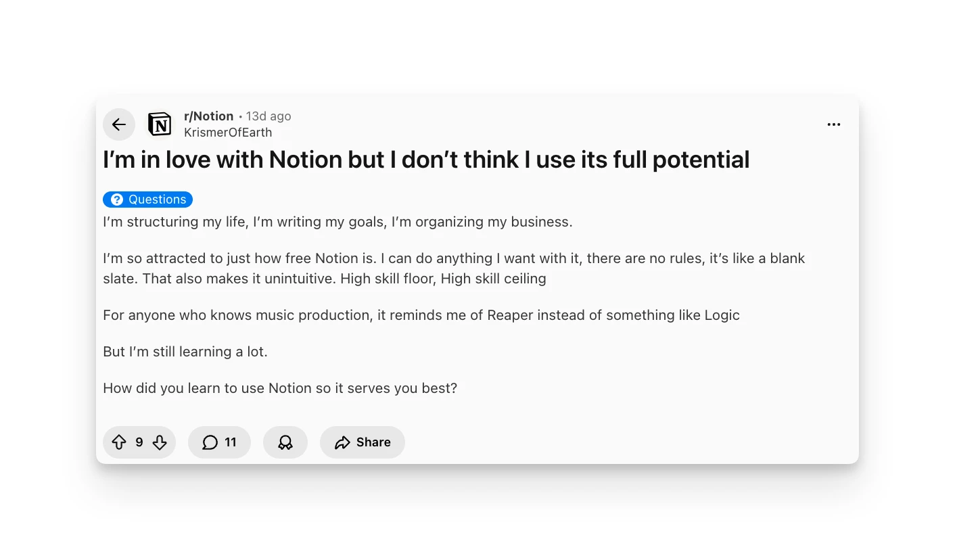955x560 pixels.
Task: Click the post title heading
Action: click(426, 160)
